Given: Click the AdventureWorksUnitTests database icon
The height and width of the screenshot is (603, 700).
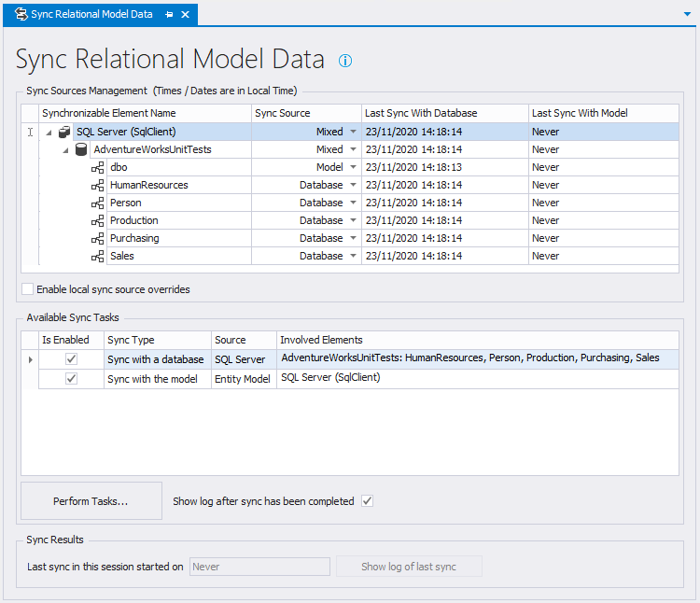Looking at the screenshot, I should point(81,149).
